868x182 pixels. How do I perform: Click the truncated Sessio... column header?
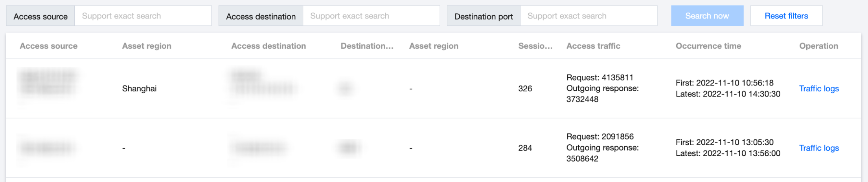[535, 46]
